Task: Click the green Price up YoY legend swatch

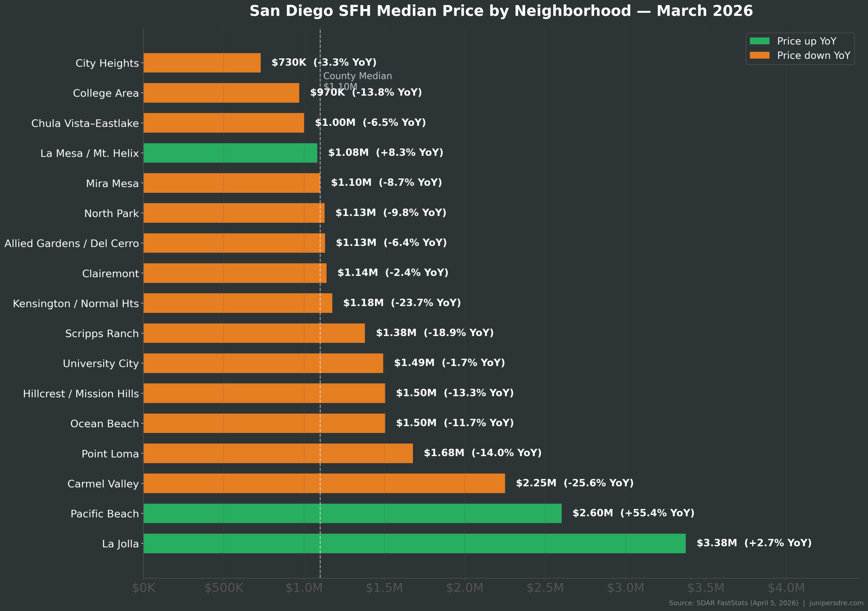Action: (x=759, y=41)
